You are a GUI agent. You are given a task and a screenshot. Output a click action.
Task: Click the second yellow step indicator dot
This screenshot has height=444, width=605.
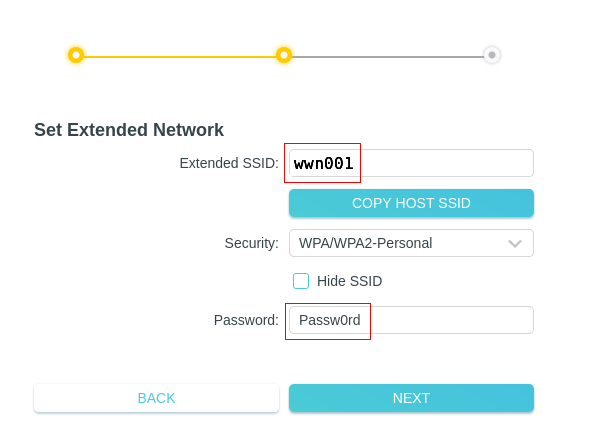pyautogui.click(x=284, y=55)
